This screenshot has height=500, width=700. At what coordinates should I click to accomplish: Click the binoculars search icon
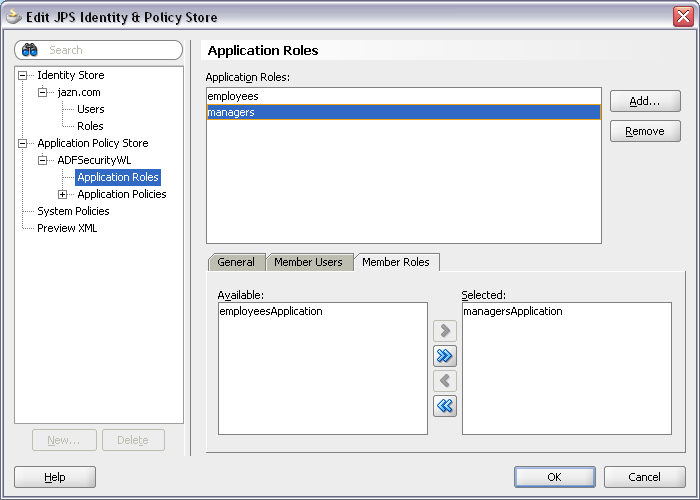(29, 50)
